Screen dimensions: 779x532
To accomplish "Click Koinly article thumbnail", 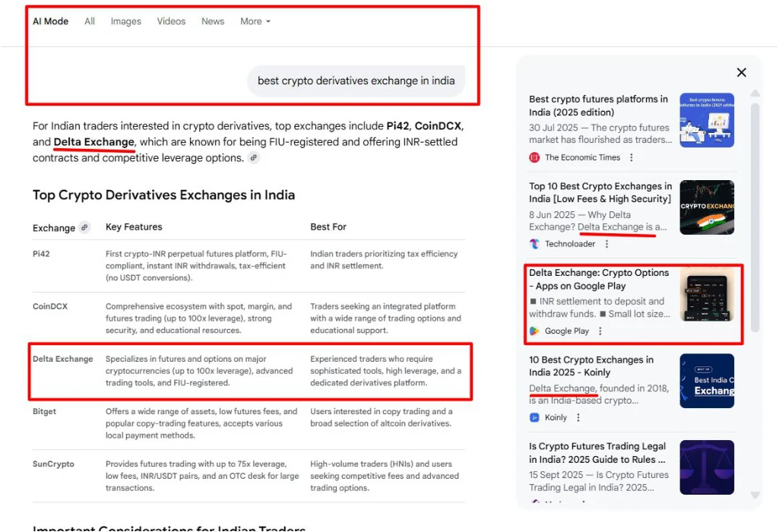I will click(x=707, y=381).
